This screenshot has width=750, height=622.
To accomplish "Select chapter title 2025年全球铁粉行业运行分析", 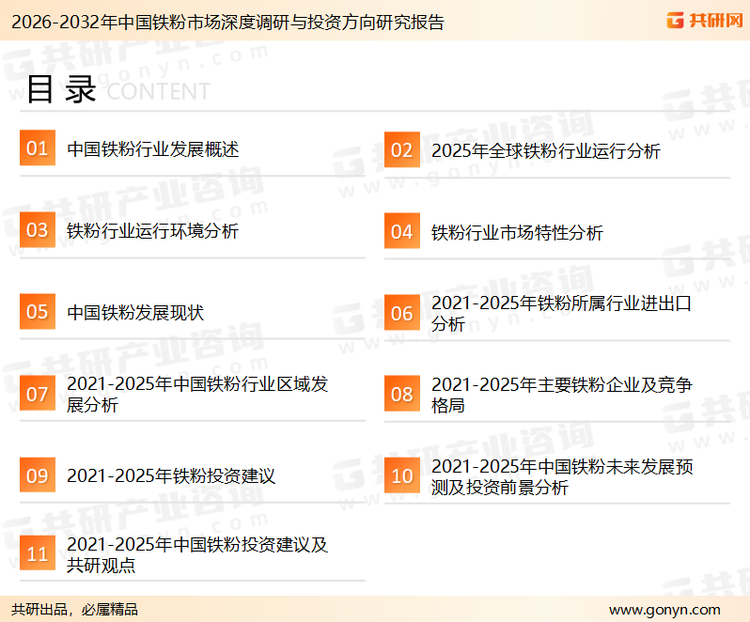I will [546, 151].
